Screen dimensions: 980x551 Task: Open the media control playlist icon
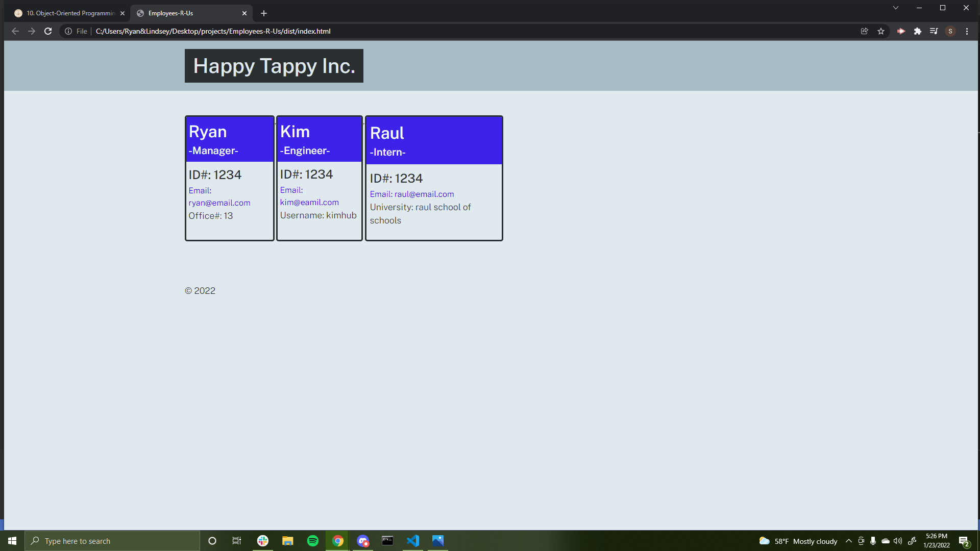click(934, 31)
